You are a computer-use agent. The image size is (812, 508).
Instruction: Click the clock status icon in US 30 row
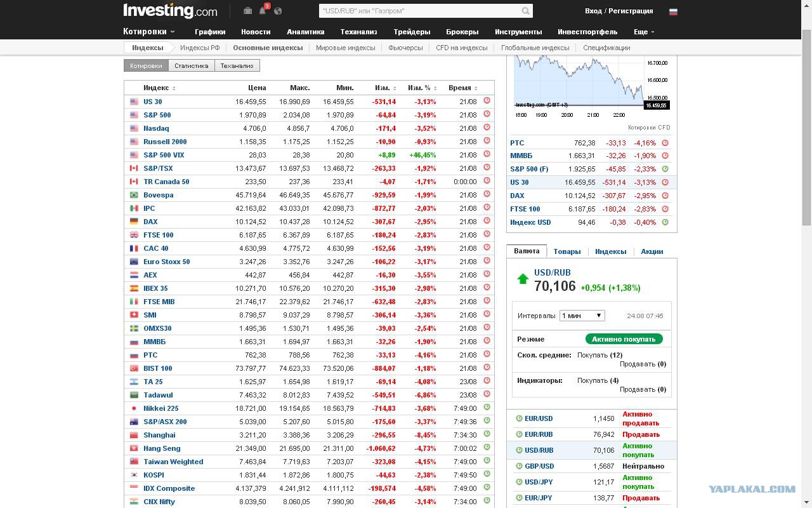click(487, 100)
